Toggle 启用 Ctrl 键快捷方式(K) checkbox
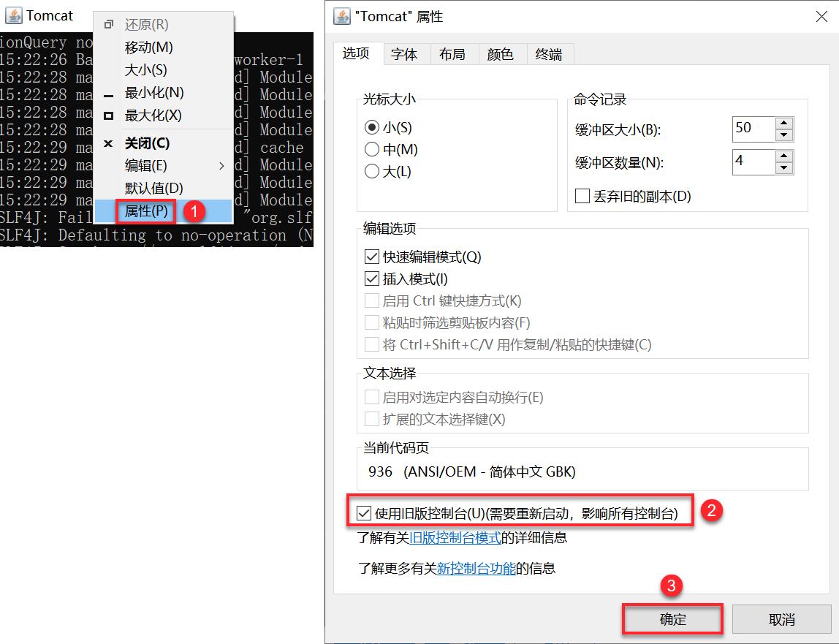Image resolution: width=839 pixels, height=644 pixels. pos(372,301)
